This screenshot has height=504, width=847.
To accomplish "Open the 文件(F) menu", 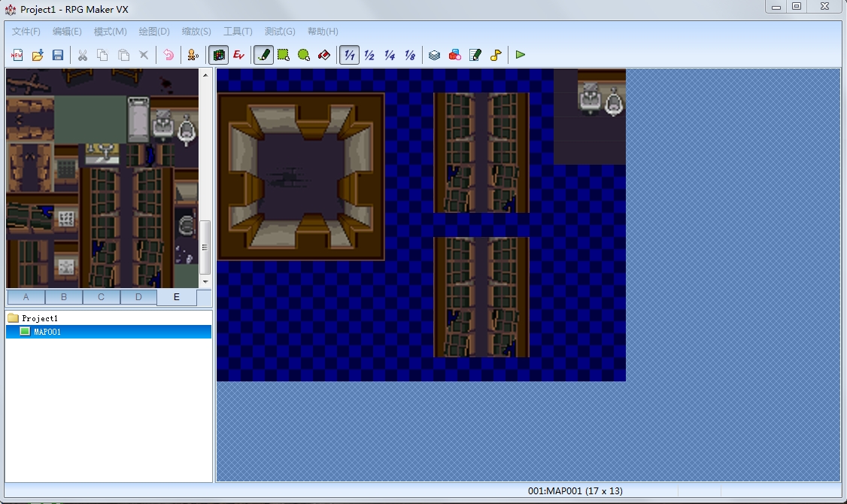I will 26,32.
